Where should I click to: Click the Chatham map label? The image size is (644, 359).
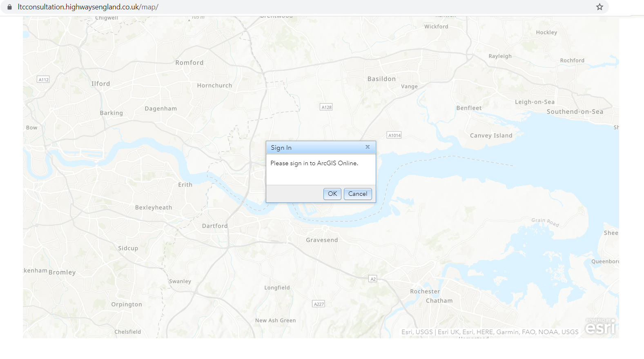click(x=439, y=301)
